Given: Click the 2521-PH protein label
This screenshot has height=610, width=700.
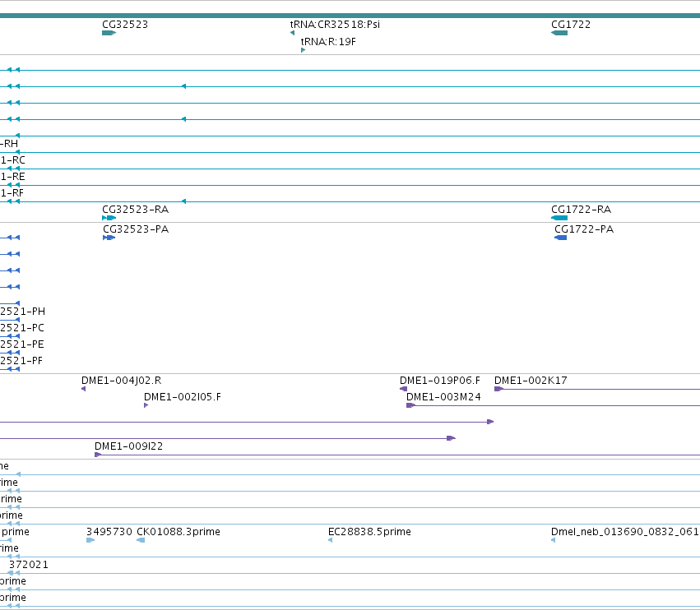Looking at the screenshot, I should point(22,312).
